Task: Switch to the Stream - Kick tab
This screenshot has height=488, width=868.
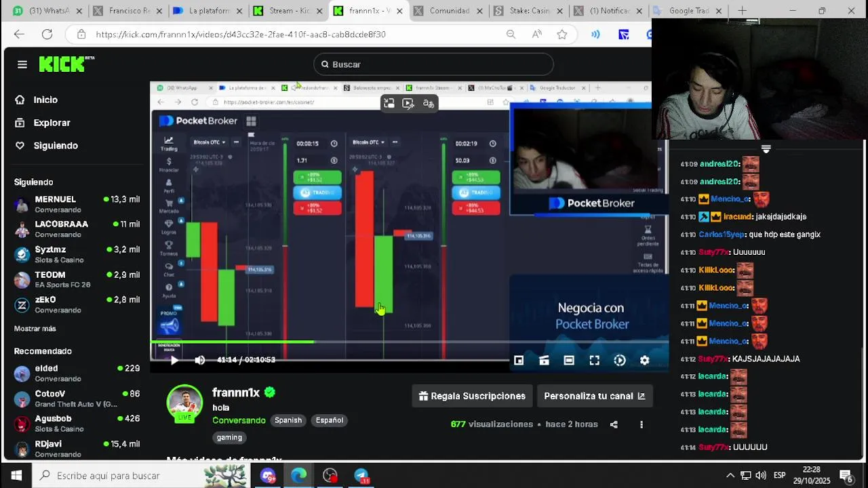Action: pyautogui.click(x=290, y=11)
